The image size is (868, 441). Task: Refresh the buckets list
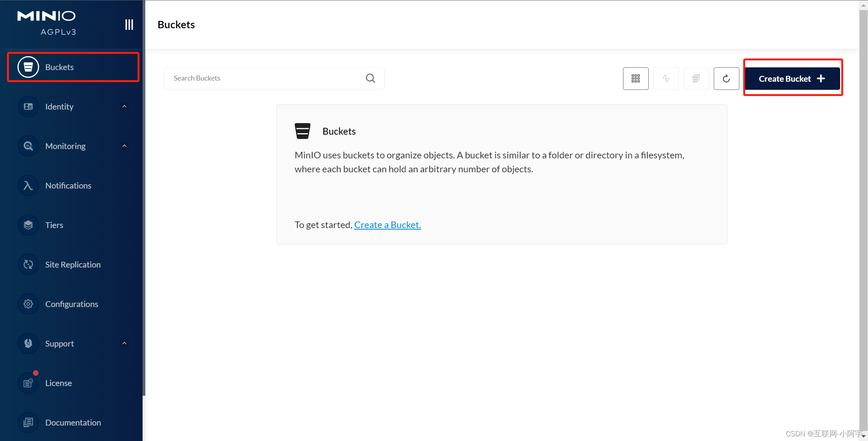point(726,79)
